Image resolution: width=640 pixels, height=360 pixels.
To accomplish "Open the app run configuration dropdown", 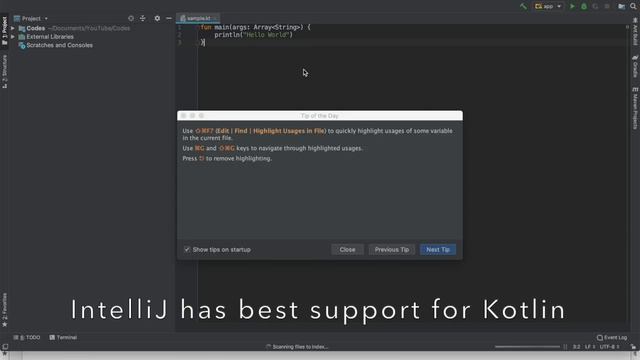I will (548, 6).
